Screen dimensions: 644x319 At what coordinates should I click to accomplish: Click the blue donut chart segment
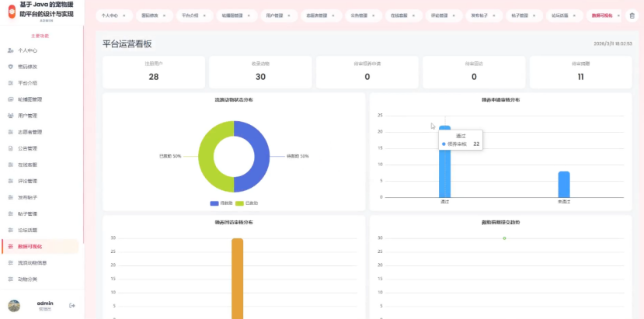[x=261, y=157]
